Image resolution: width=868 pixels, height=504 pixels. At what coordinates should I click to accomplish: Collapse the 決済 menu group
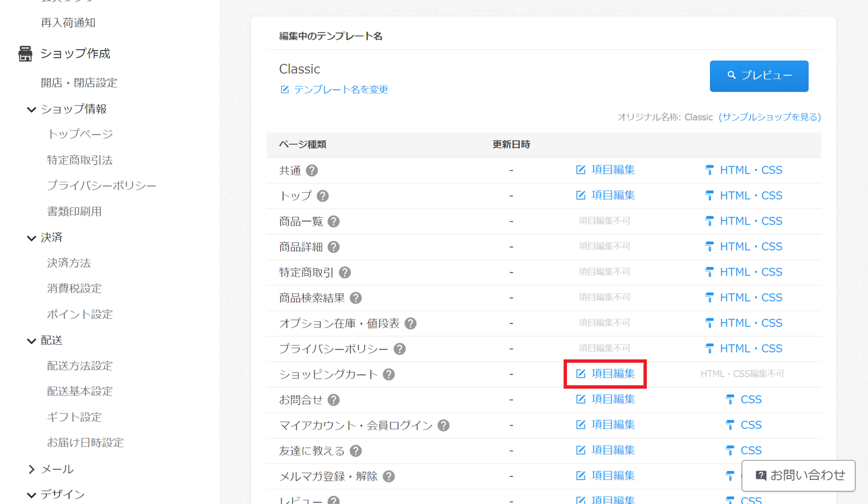[31, 238]
